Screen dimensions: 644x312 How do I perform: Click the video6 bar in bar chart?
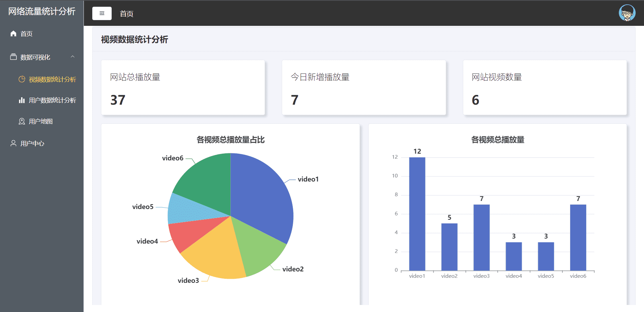[x=578, y=238]
